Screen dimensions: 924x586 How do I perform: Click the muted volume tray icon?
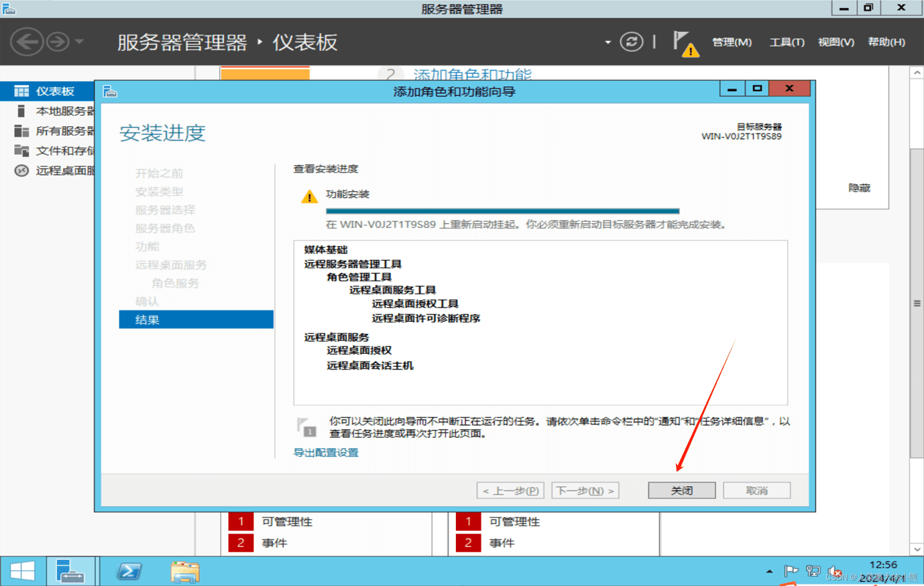(x=833, y=571)
